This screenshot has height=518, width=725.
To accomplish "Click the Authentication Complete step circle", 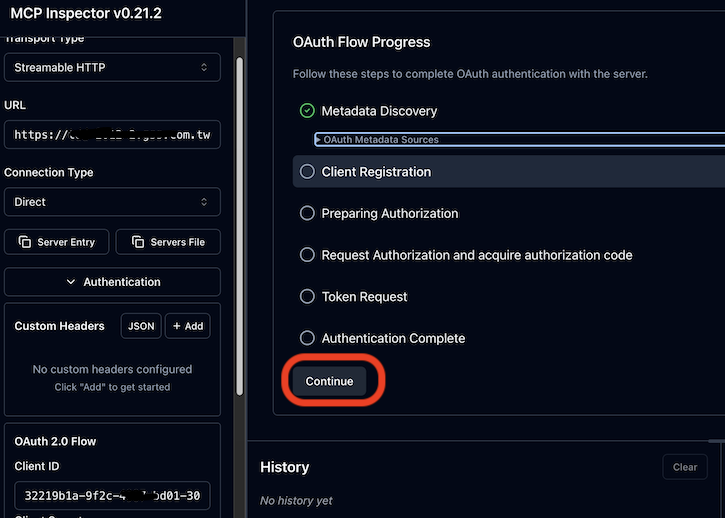I will coord(307,338).
